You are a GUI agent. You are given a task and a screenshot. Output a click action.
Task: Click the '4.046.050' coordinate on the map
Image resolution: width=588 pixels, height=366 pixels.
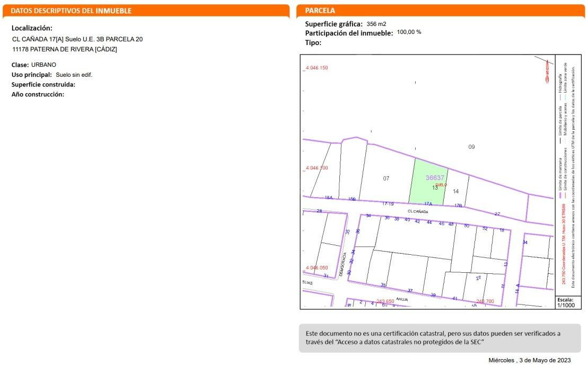[x=317, y=268]
